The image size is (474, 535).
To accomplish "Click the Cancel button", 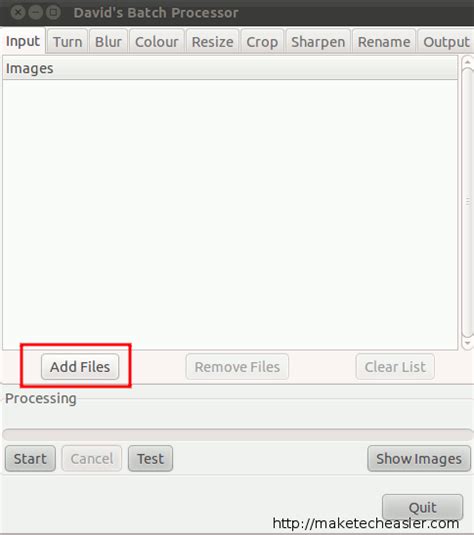I will pos(92,459).
